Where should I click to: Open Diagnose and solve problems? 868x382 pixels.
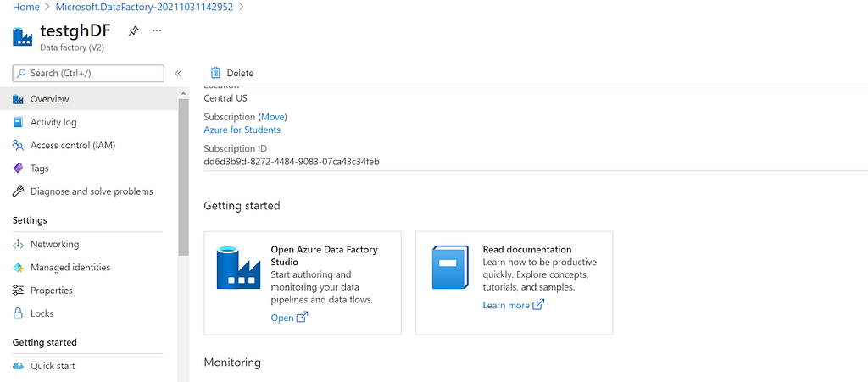click(88, 191)
